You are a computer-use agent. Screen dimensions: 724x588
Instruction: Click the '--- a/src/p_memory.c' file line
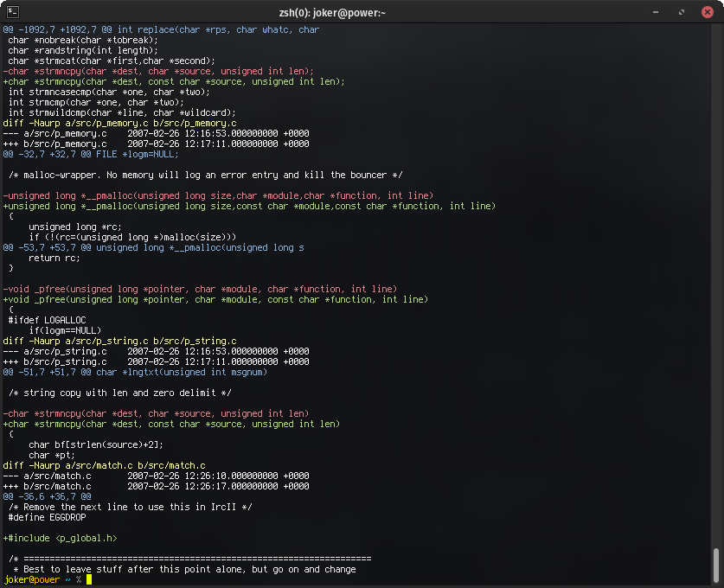coord(156,134)
